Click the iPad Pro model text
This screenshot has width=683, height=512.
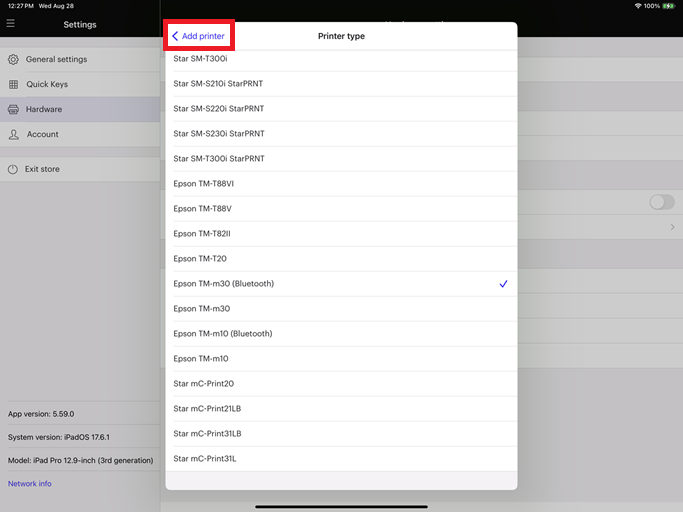click(x=81, y=460)
